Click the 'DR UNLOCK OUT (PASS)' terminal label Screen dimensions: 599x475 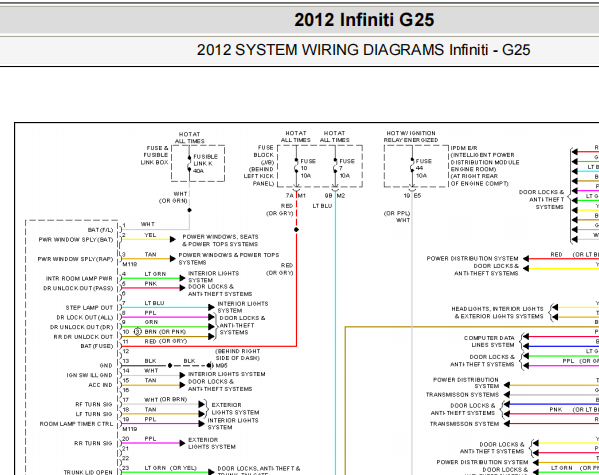click(x=78, y=288)
